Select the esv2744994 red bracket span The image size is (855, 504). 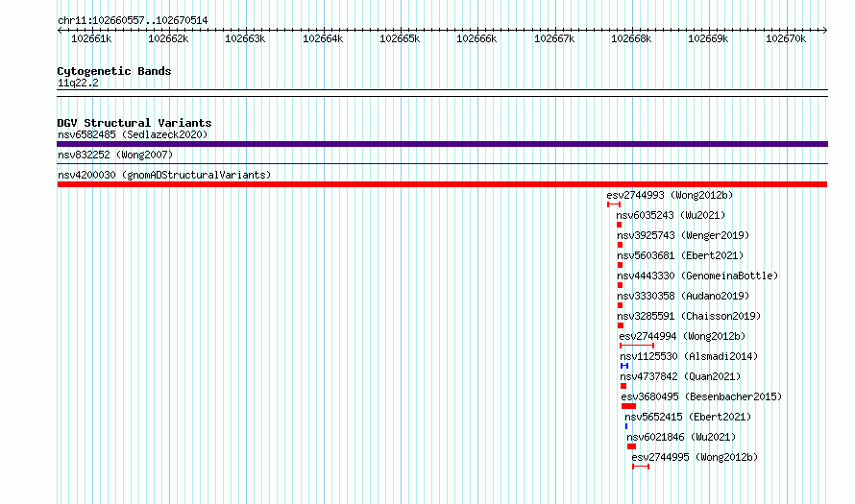pos(637,346)
